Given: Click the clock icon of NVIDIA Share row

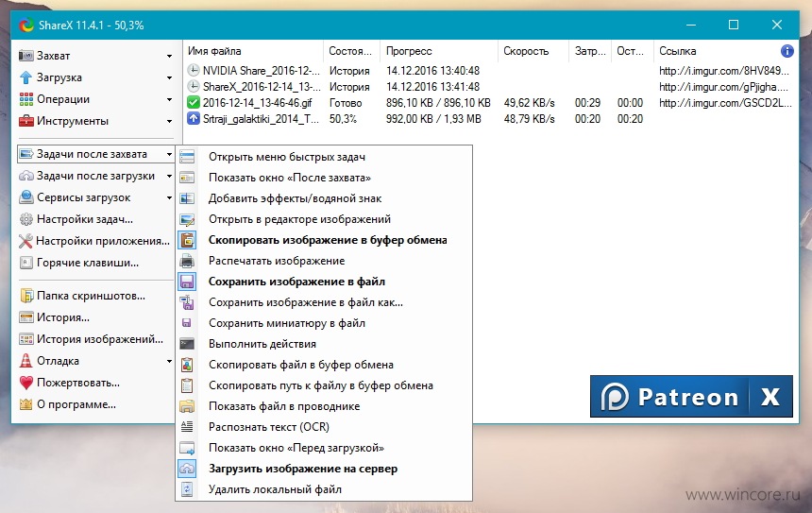Looking at the screenshot, I should (194, 70).
